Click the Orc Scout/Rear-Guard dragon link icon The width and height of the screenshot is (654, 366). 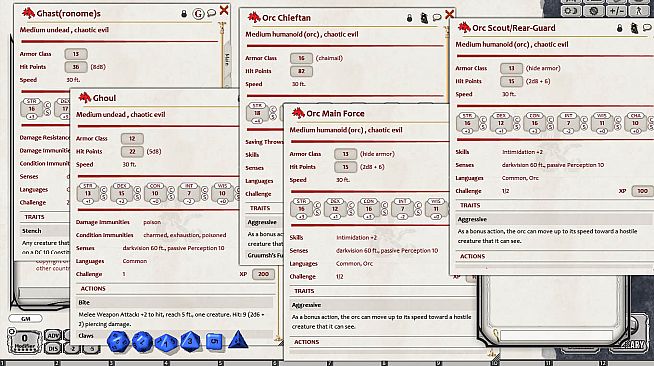[x=464, y=28]
